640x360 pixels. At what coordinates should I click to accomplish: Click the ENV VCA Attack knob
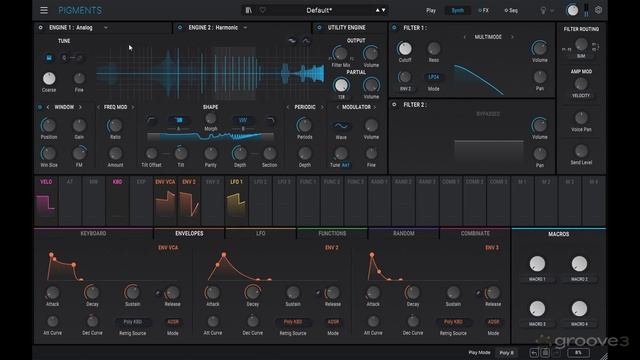[x=53, y=293]
